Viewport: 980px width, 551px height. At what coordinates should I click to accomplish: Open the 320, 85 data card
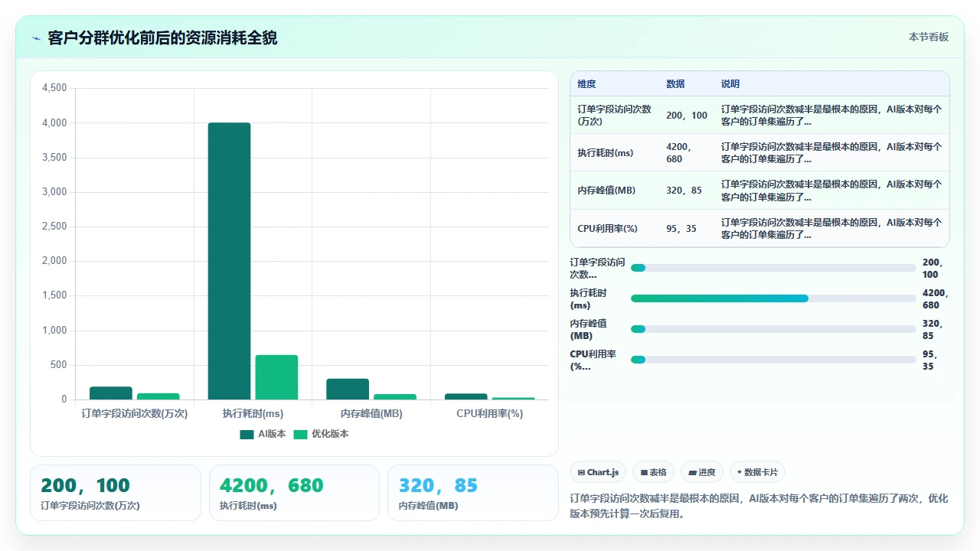click(x=473, y=493)
